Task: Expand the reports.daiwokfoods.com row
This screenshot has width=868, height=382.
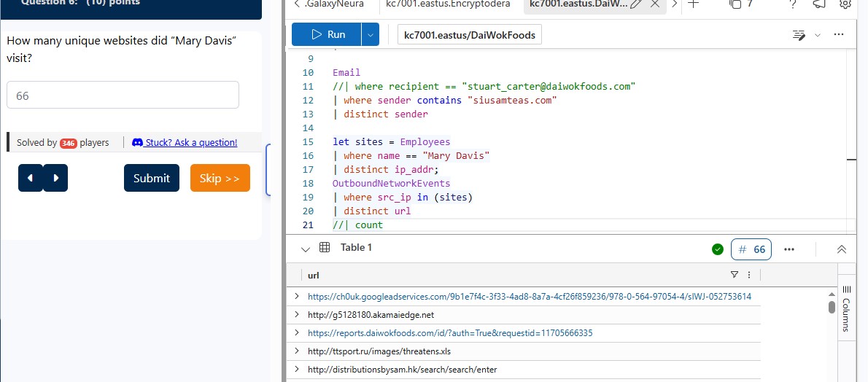Action: coord(297,332)
